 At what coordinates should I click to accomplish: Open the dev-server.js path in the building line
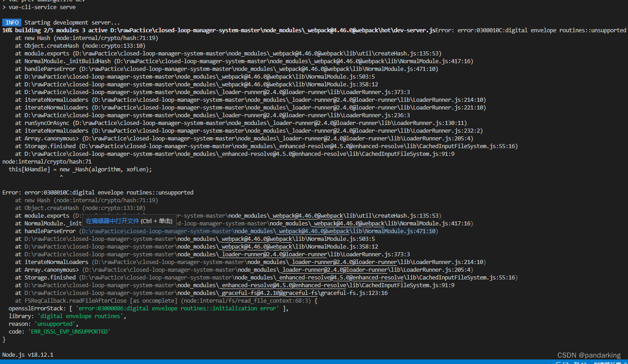click(x=272, y=30)
